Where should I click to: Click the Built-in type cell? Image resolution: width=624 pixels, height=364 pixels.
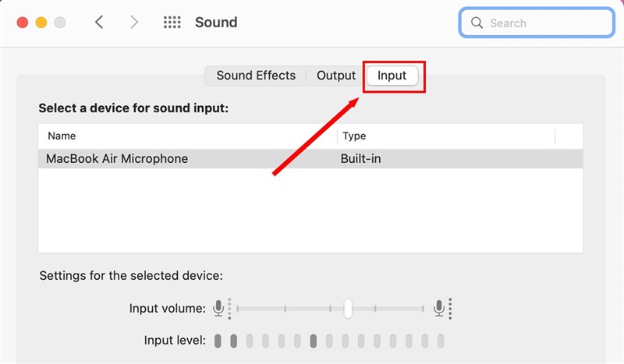coord(360,159)
